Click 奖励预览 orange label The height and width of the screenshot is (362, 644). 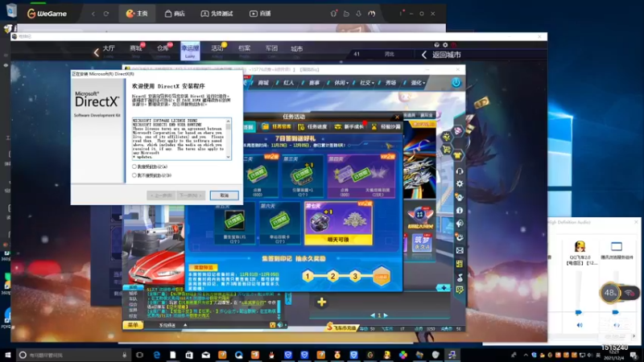coord(204,268)
